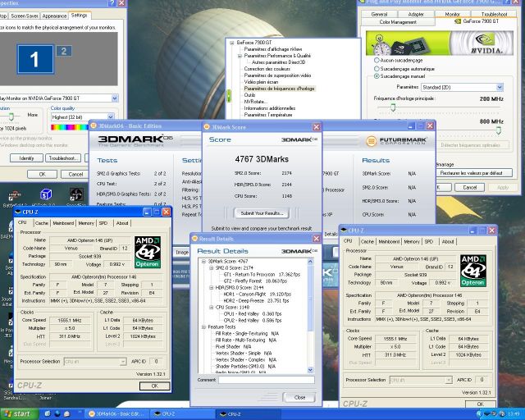Collapse the GeForce 7900 GT tree node
Screen dimensions: 525x420
(231, 43)
